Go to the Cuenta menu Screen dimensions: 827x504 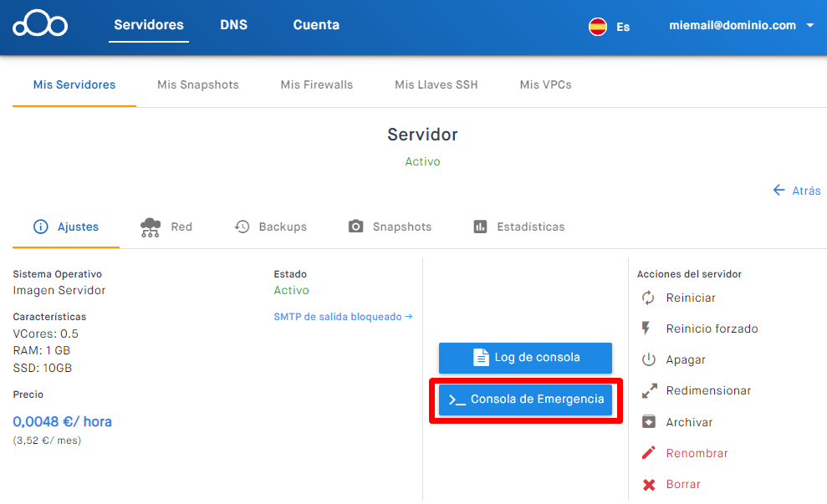(x=316, y=25)
